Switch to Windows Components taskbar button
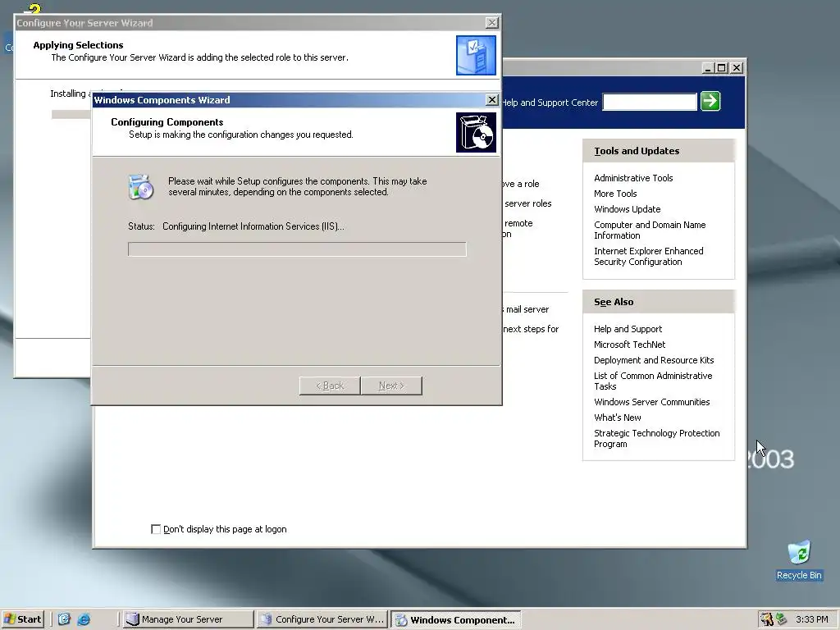This screenshot has width=840, height=630. click(x=455, y=619)
